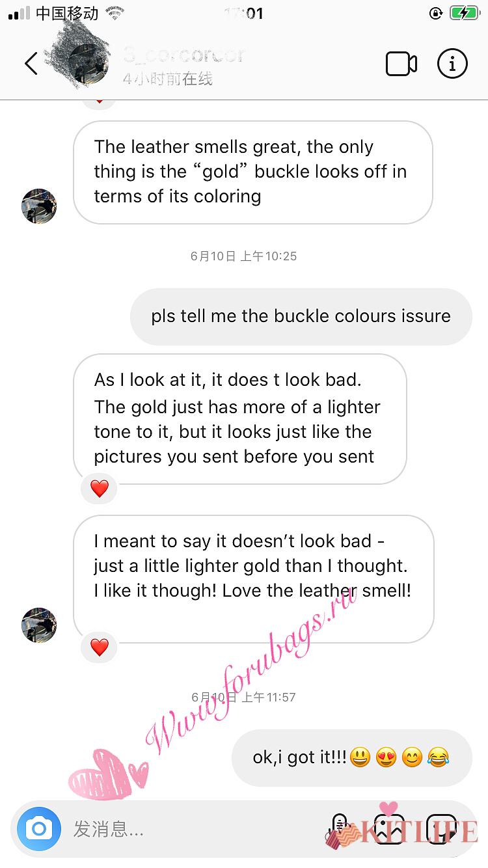The image size is (488, 868).
Task: Open conversation info via the i icon
Action: click(452, 63)
